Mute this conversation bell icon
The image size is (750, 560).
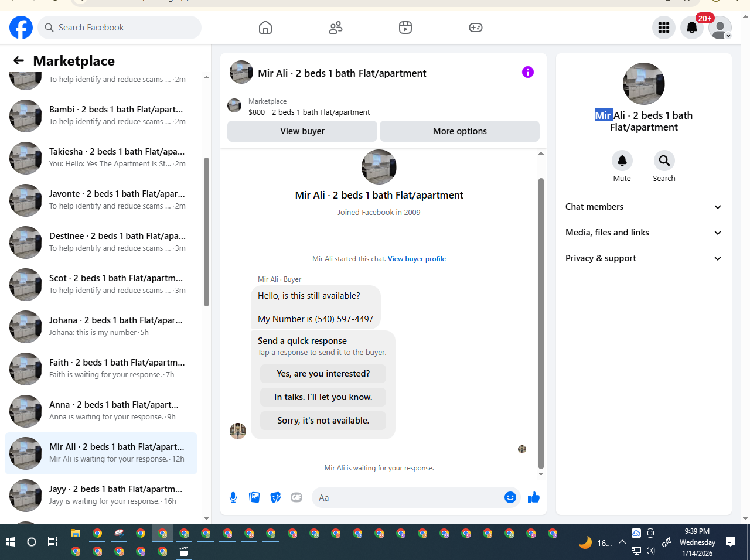coord(622,161)
